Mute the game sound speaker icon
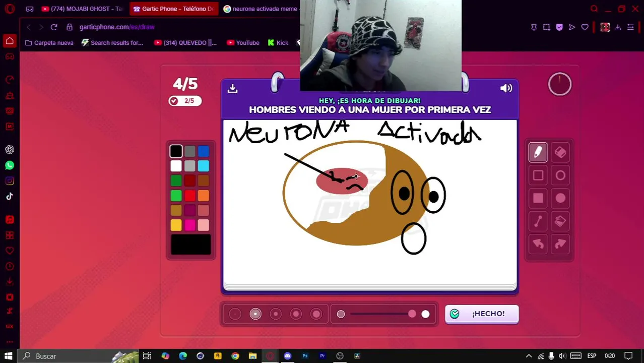Screen dimensions: 644x363 point(506,88)
